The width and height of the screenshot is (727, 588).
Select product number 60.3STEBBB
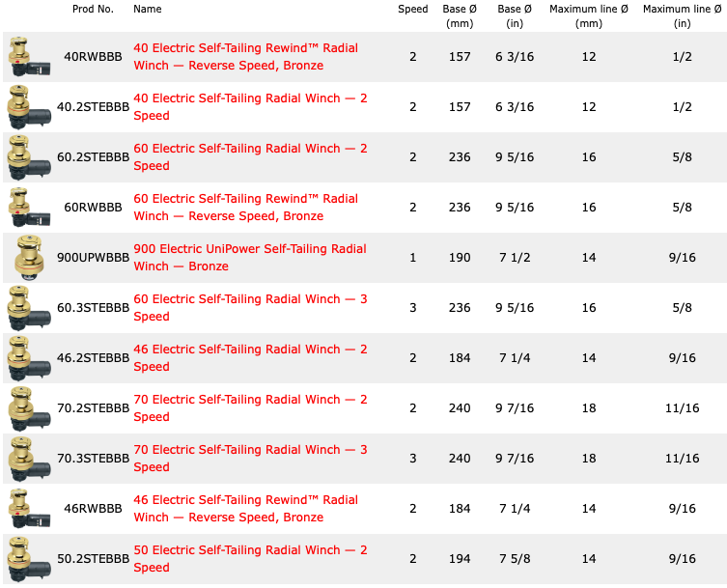pos(94,308)
